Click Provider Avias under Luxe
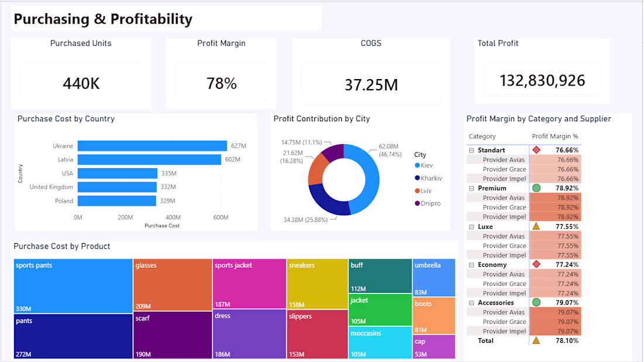Viewport: 644px width, 362px height. 503,236
